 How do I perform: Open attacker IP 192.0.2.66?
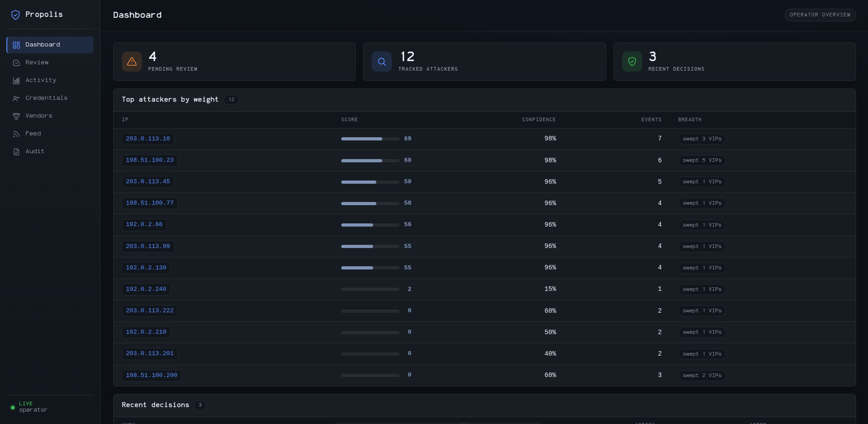click(144, 224)
